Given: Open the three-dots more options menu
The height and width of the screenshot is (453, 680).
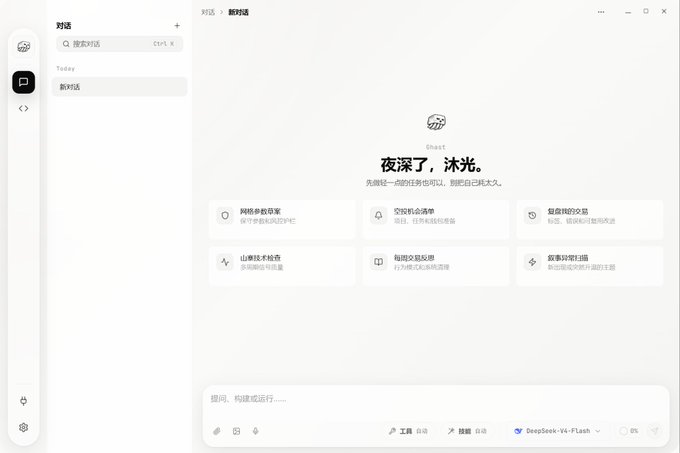Looking at the screenshot, I should click(601, 12).
